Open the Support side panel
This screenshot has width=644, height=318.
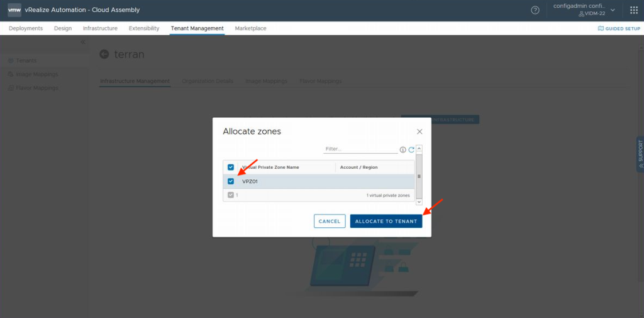[640, 154]
